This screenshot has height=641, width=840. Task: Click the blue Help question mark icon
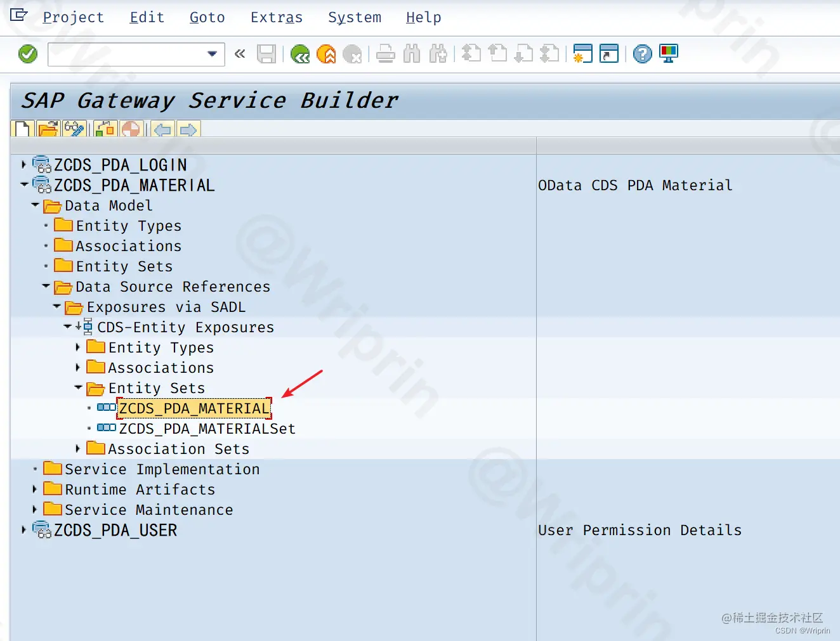click(643, 54)
